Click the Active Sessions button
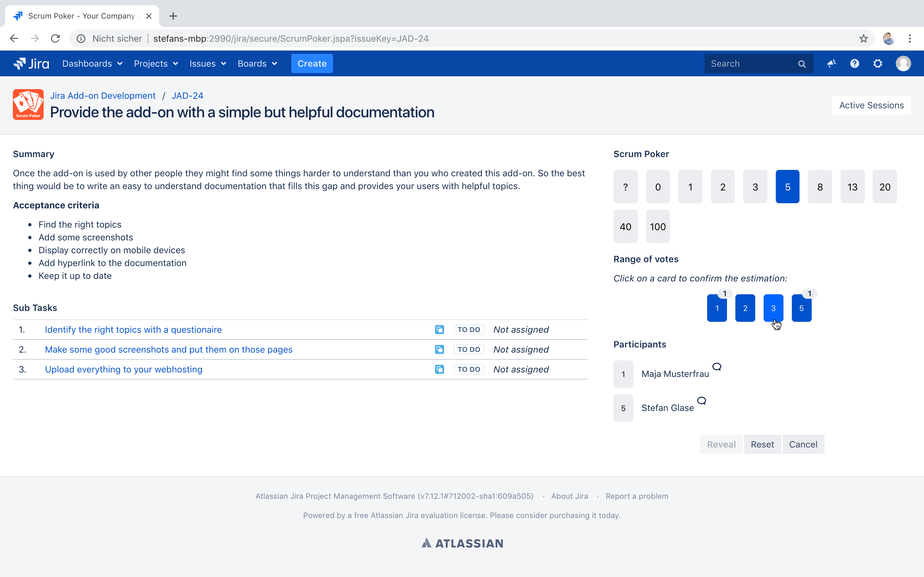 [871, 105]
